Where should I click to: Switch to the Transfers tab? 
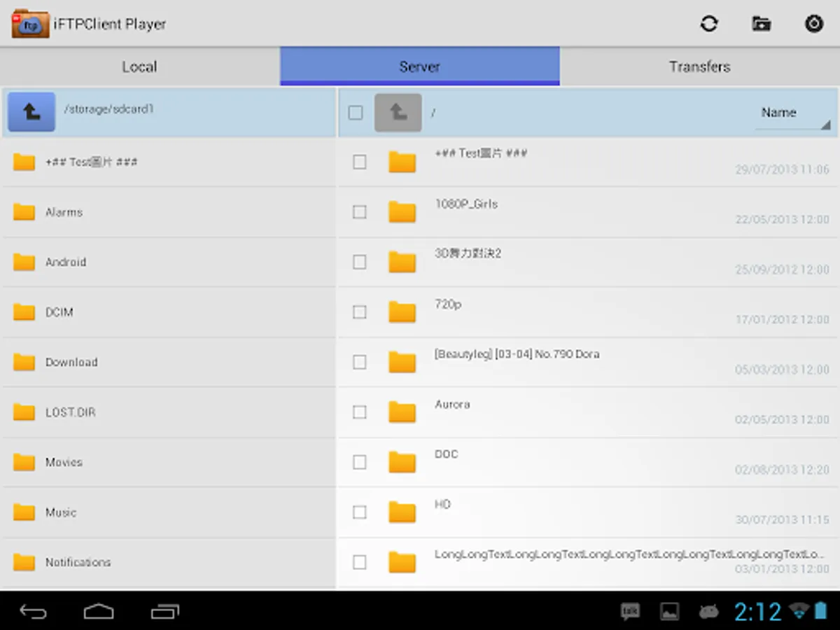[699, 66]
